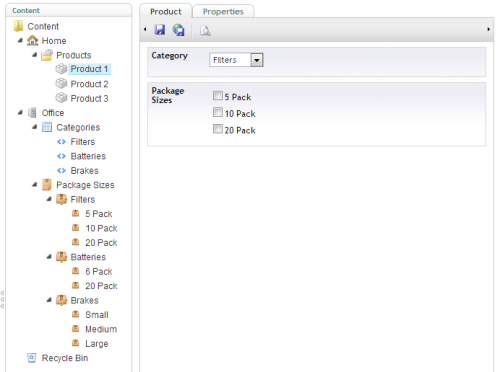
Task: Click the Save floppy disk icon
Action: click(x=160, y=30)
